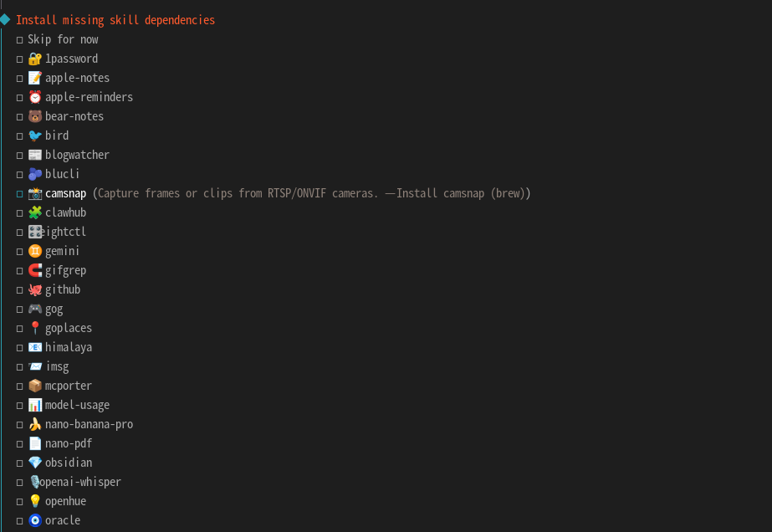This screenshot has width=772, height=532.
Task: Select the apple-reminders option label
Action: (x=89, y=97)
